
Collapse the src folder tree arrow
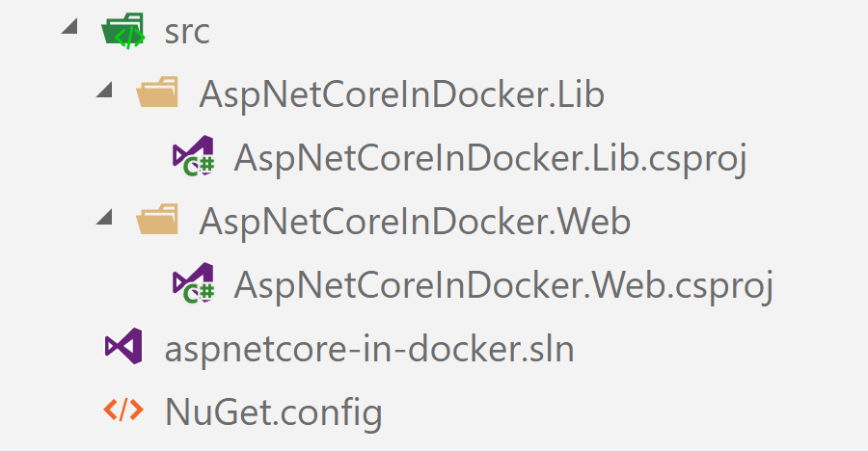coord(69,25)
